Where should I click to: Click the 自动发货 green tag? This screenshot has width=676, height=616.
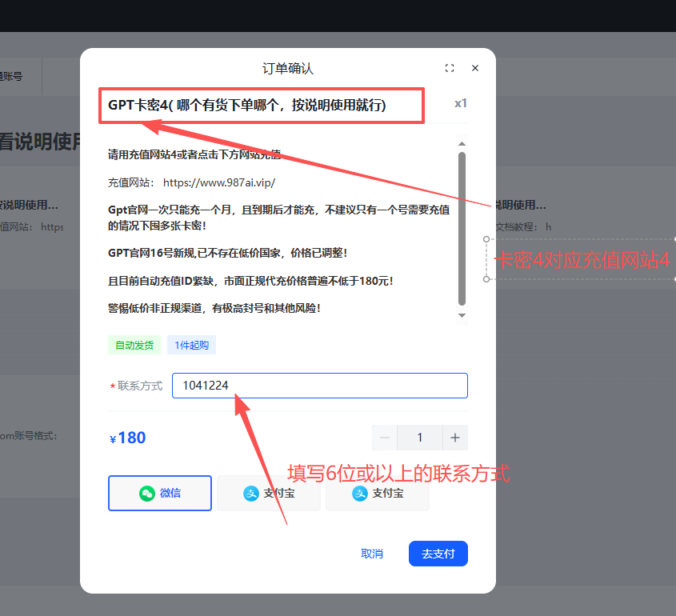click(134, 345)
